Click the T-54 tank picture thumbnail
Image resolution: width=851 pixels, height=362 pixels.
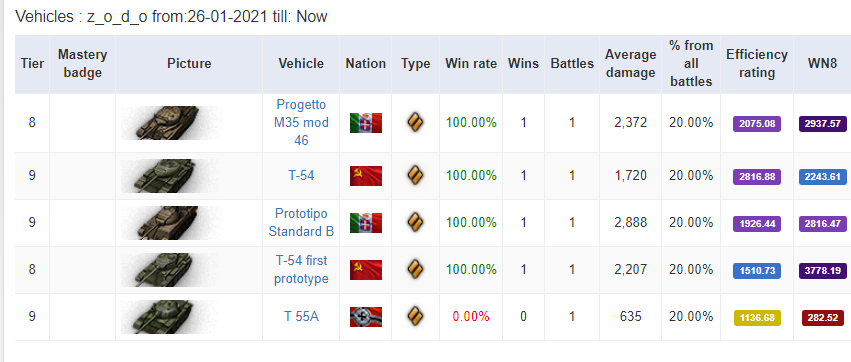tap(166, 176)
